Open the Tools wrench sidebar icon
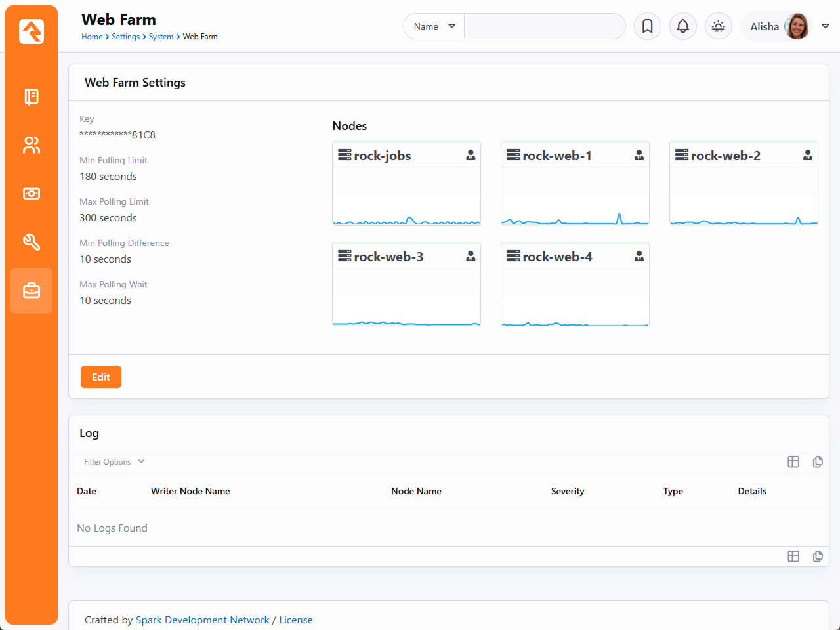This screenshot has width=840, height=630. pyautogui.click(x=31, y=242)
